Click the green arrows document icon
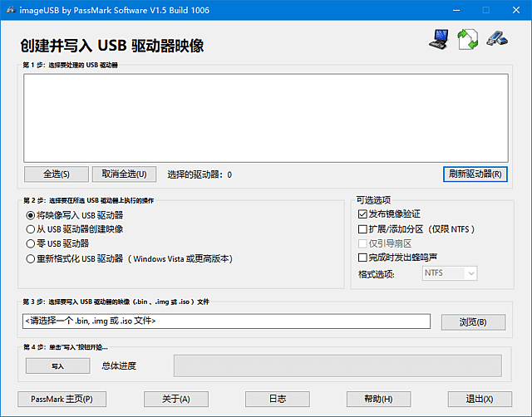 pyautogui.click(x=468, y=38)
